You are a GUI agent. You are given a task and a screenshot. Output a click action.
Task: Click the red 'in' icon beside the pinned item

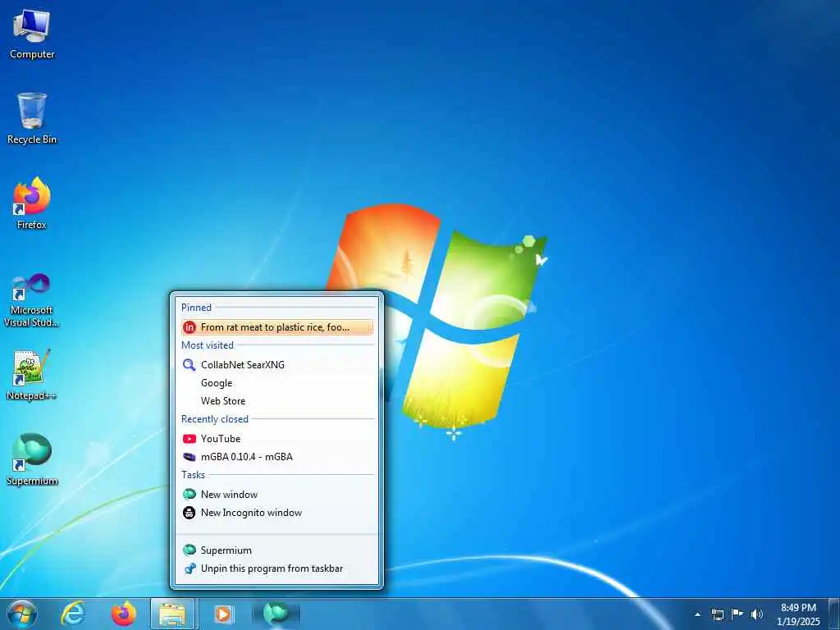click(189, 327)
